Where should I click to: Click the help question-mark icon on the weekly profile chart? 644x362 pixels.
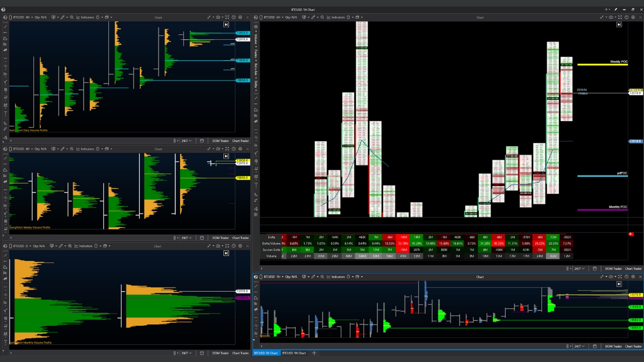click(x=233, y=149)
